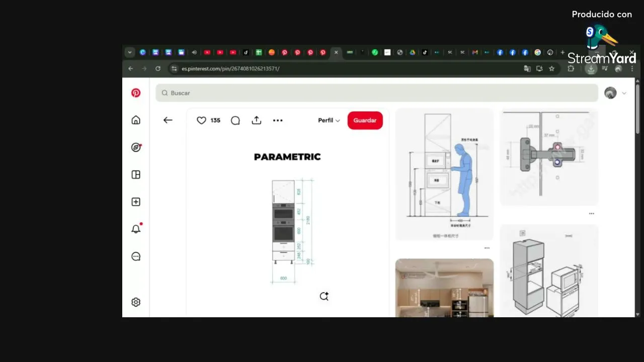Start visual search on the pin image

(324, 296)
